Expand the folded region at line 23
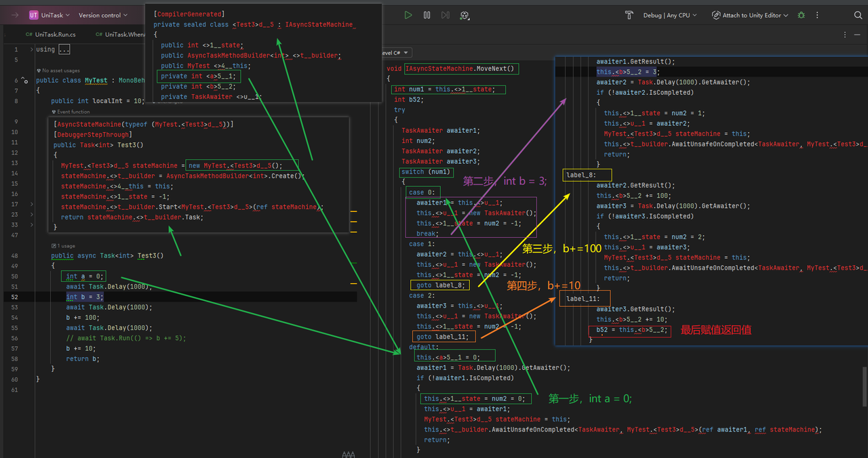Screen dimensions: 868x458 (32, 214)
